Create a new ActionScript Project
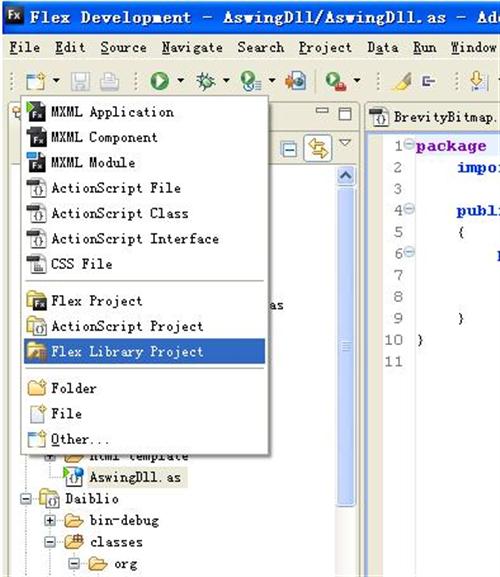Image resolution: width=500 pixels, height=577 pixels. tap(144, 326)
